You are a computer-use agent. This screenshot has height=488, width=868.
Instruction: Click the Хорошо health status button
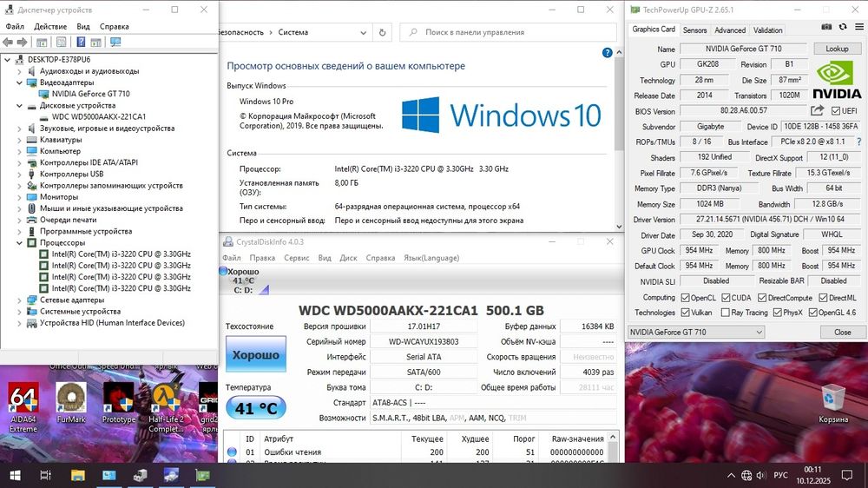coord(256,354)
